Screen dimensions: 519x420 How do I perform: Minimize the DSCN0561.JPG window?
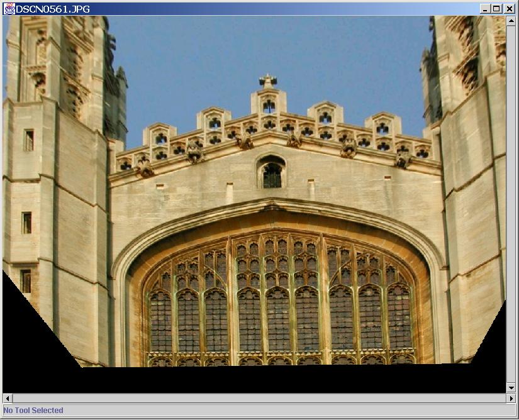(x=485, y=9)
